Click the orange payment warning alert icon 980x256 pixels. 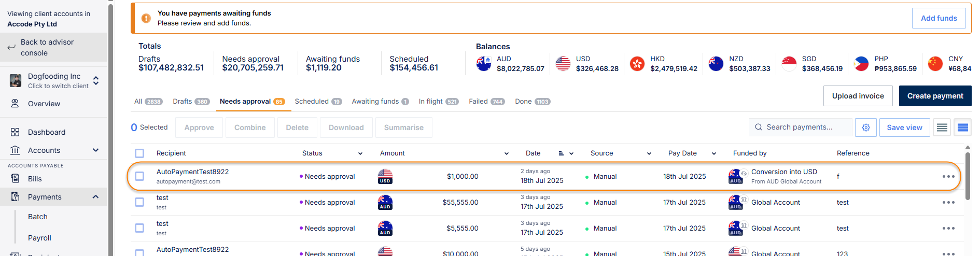click(146, 18)
